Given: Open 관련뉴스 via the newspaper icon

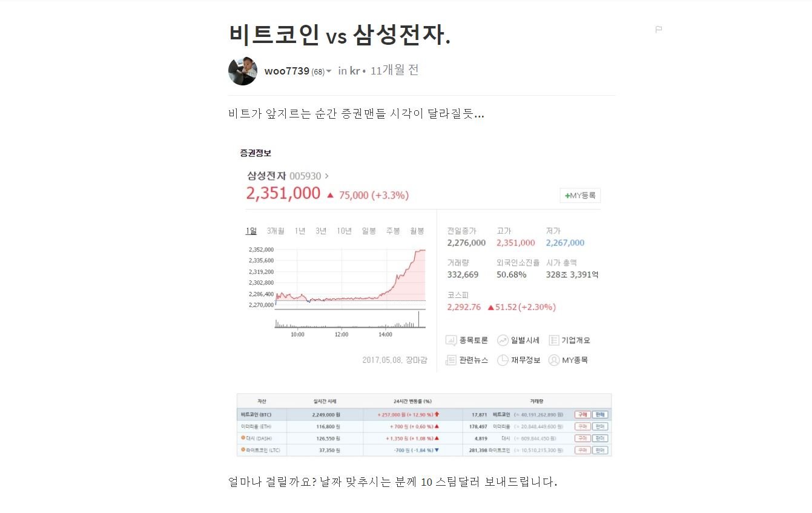Looking at the screenshot, I should point(451,360).
